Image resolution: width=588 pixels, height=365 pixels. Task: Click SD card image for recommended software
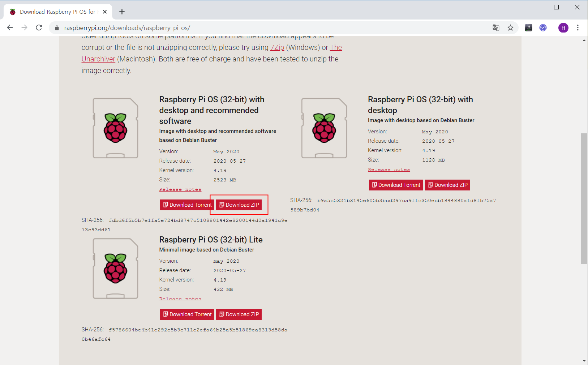[116, 128]
